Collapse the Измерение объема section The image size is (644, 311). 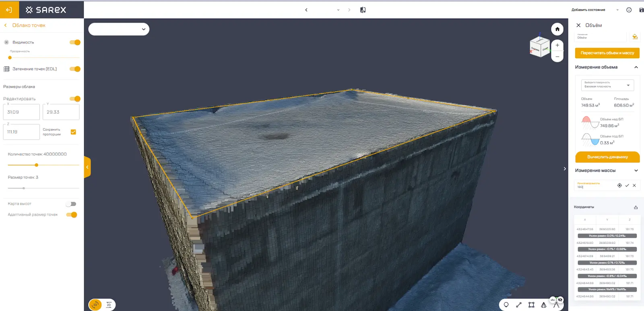tap(636, 67)
